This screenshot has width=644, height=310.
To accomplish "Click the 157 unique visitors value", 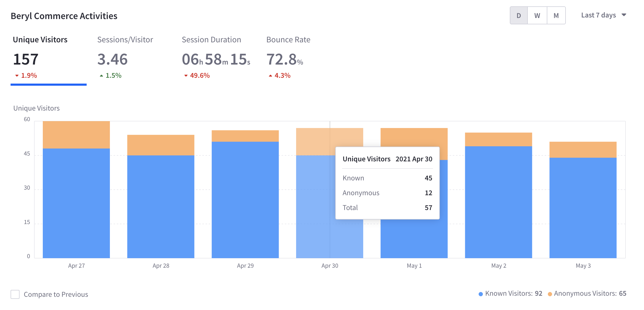I will click(x=26, y=59).
